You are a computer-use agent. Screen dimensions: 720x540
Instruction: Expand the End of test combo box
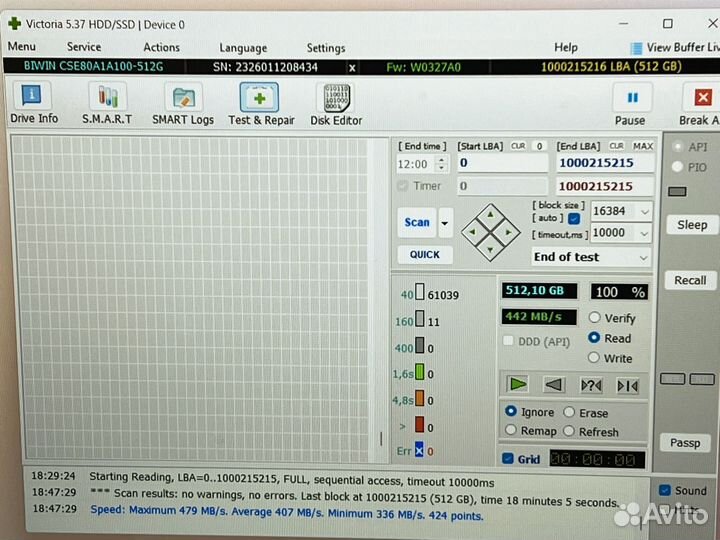(x=644, y=257)
